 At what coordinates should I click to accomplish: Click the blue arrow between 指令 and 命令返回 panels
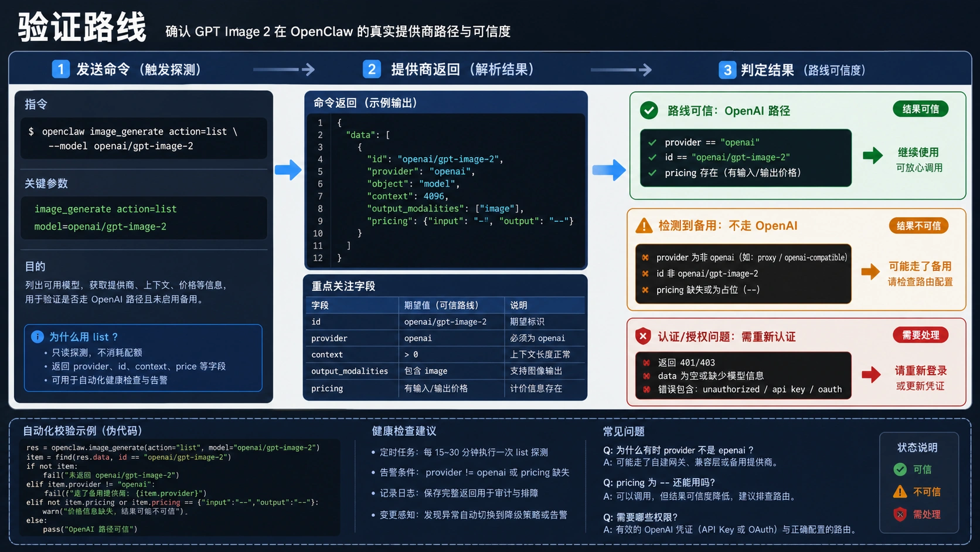tap(288, 170)
